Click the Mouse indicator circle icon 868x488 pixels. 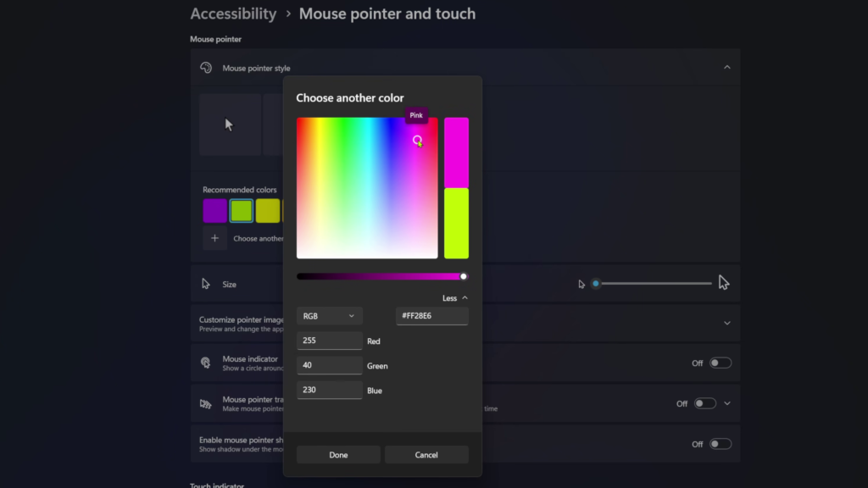point(205,363)
